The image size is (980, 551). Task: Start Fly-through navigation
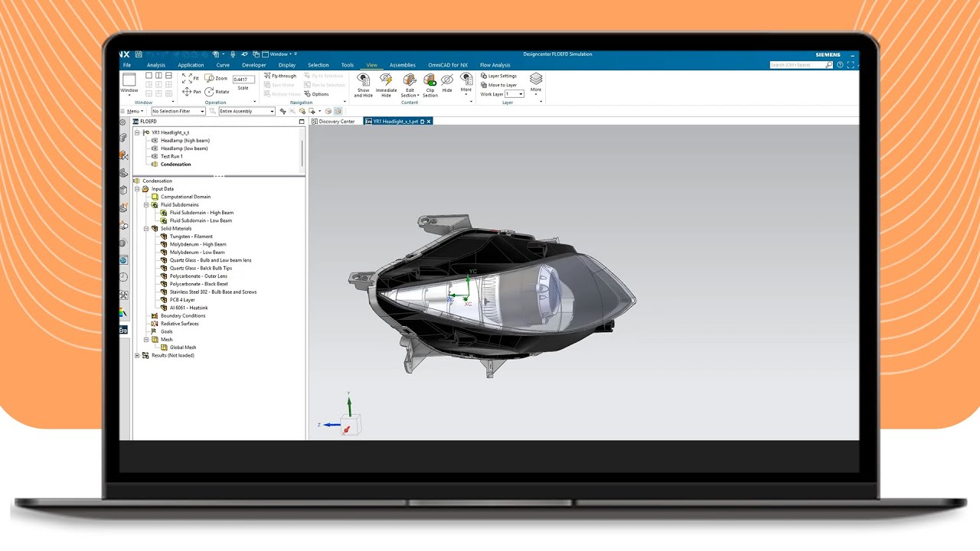pos(280,76)
